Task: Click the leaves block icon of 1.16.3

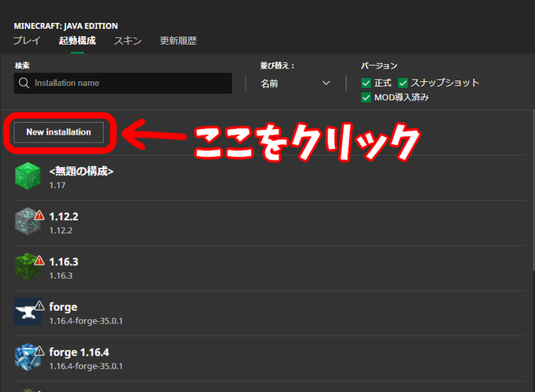Action: [x=28, y=266]
